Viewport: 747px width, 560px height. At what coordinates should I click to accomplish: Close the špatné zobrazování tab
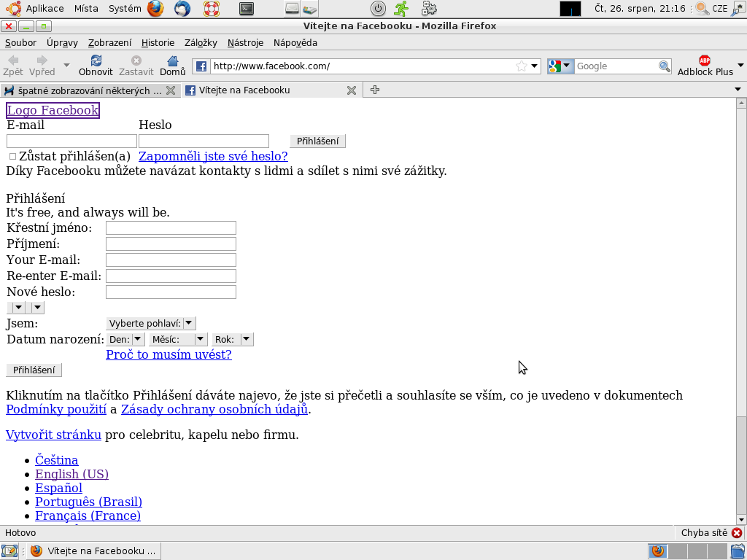tap(171, 90)
